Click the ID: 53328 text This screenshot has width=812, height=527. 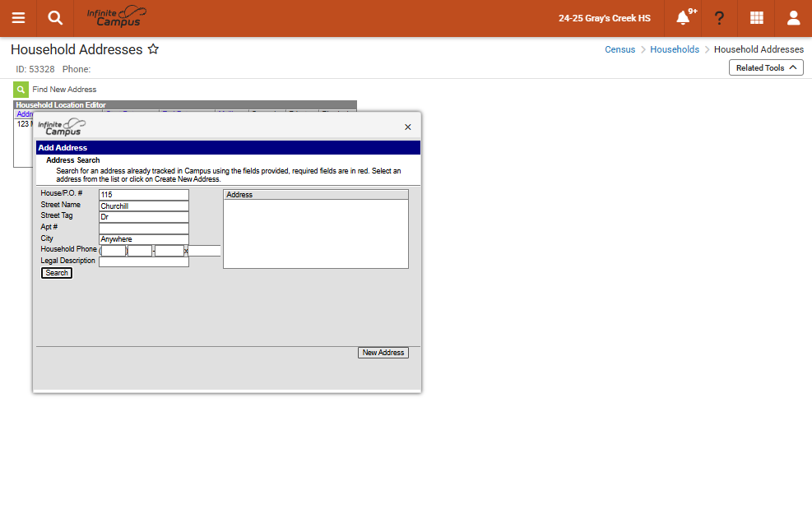pyautogui.click(x=35, y=69)
